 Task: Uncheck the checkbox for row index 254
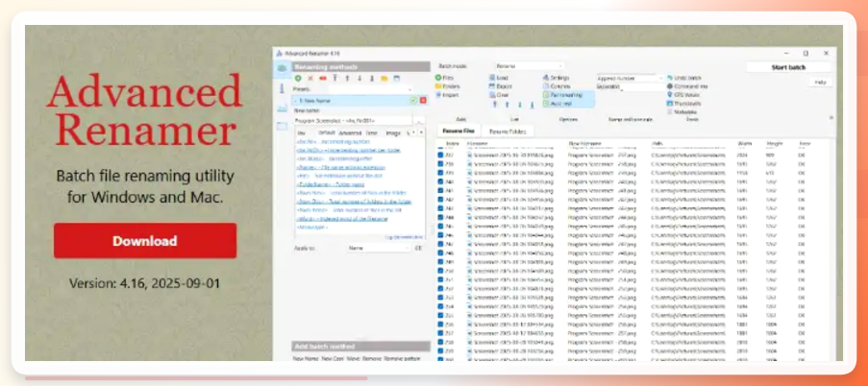(440, 305)
